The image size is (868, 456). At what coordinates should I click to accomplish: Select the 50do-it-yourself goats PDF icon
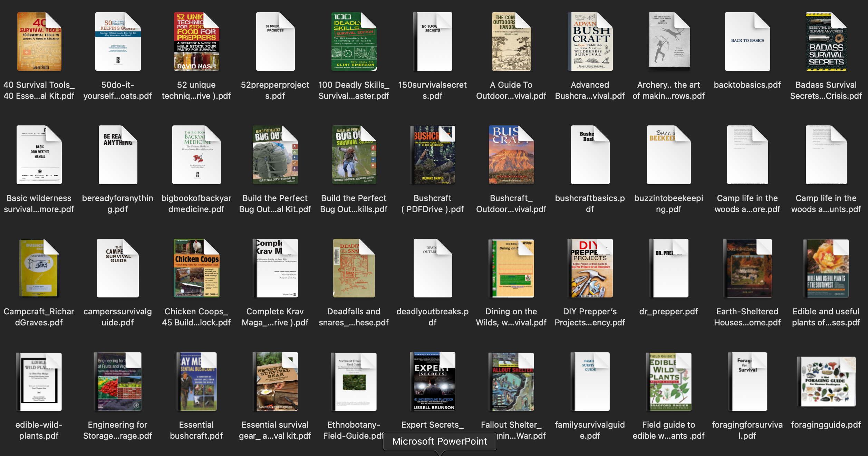[118, 41]
